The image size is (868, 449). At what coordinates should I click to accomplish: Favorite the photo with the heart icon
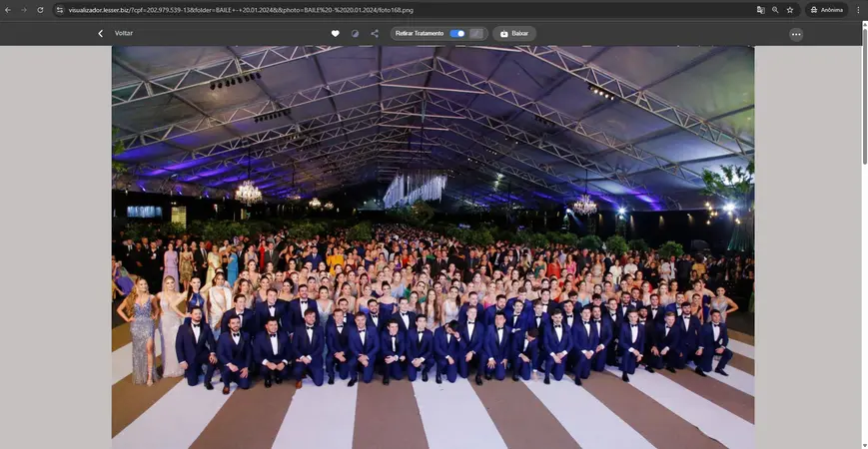pos(336,33)
